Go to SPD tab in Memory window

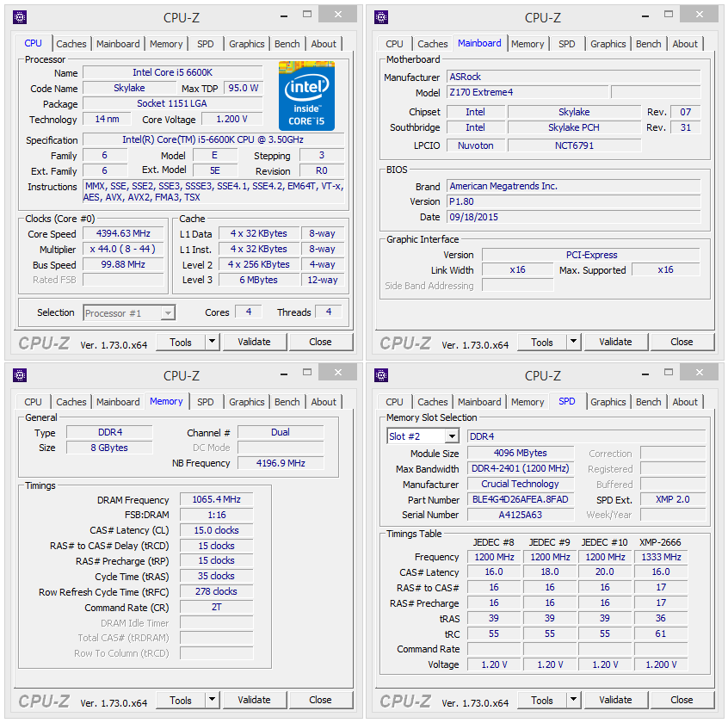click(x=205, y=402)
